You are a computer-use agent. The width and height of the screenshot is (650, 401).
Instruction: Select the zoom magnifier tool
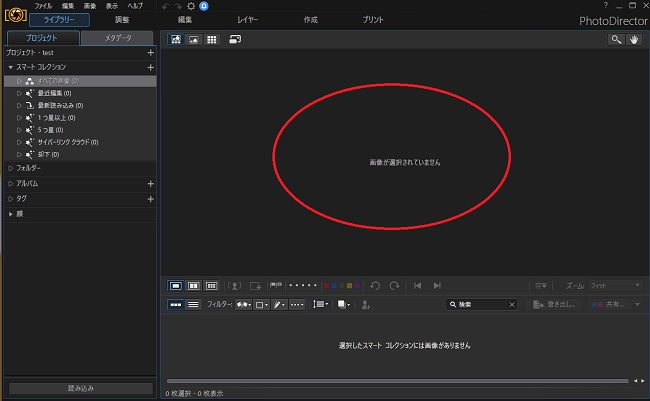click(x=618, y=39)
